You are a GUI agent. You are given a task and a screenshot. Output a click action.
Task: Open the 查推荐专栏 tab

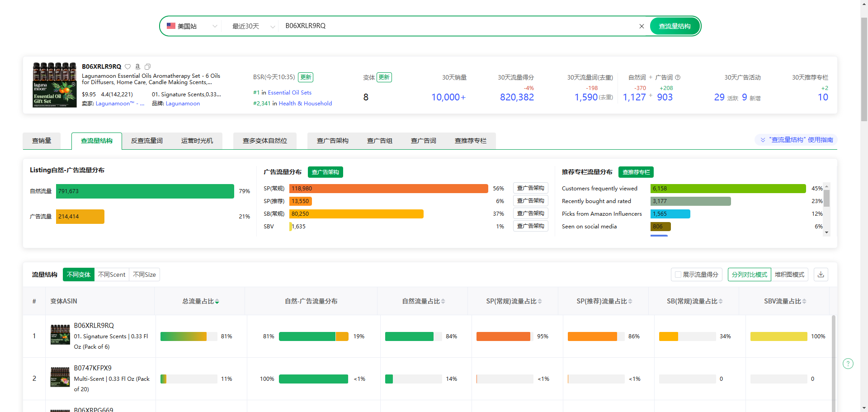pos(471,141)
